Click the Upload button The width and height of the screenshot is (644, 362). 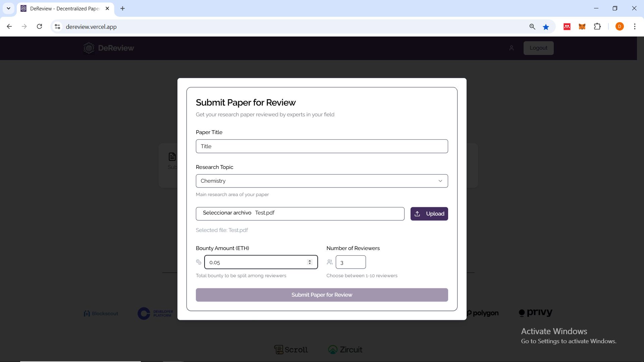[429, 214]
